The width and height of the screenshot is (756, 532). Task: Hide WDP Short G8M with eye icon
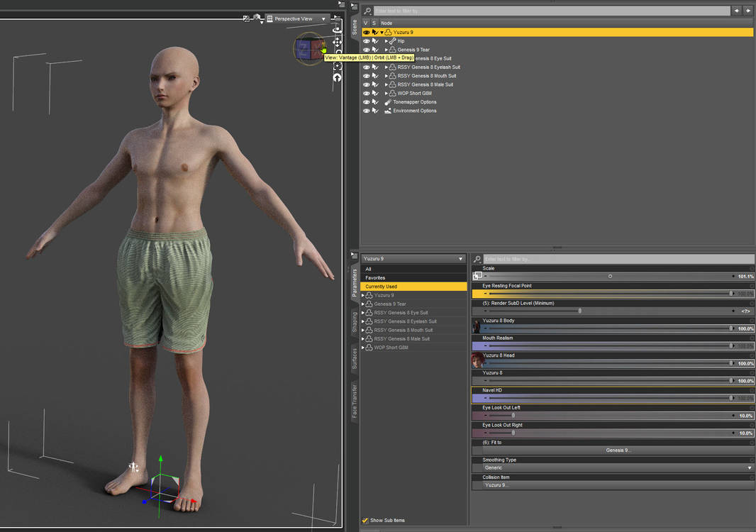coord(367,94)
